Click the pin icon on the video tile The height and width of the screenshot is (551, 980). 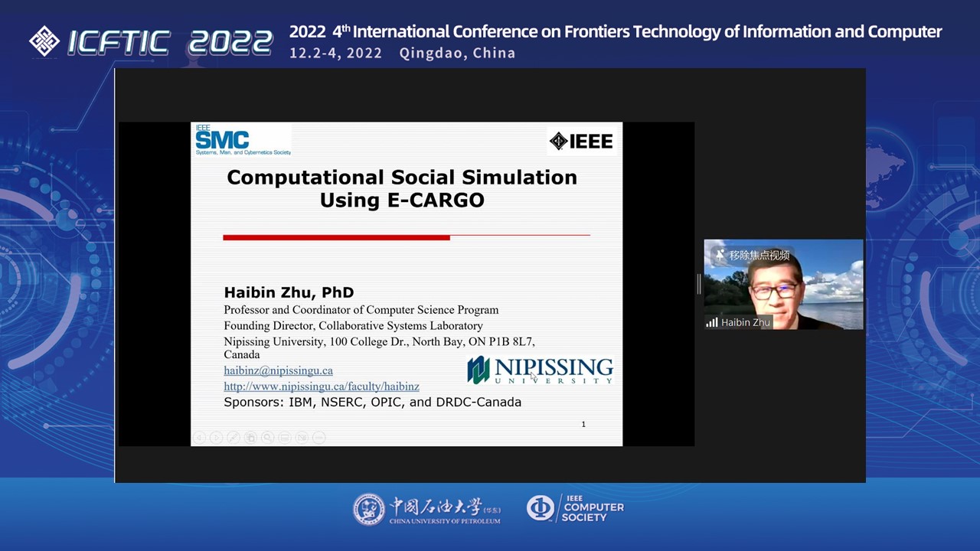click(720, 255)
